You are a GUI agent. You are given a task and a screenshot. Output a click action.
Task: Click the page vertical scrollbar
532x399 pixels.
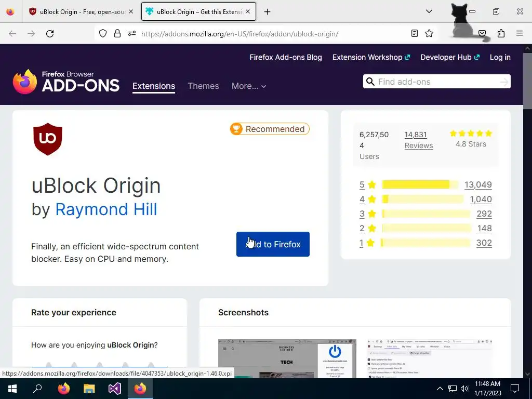527,210
